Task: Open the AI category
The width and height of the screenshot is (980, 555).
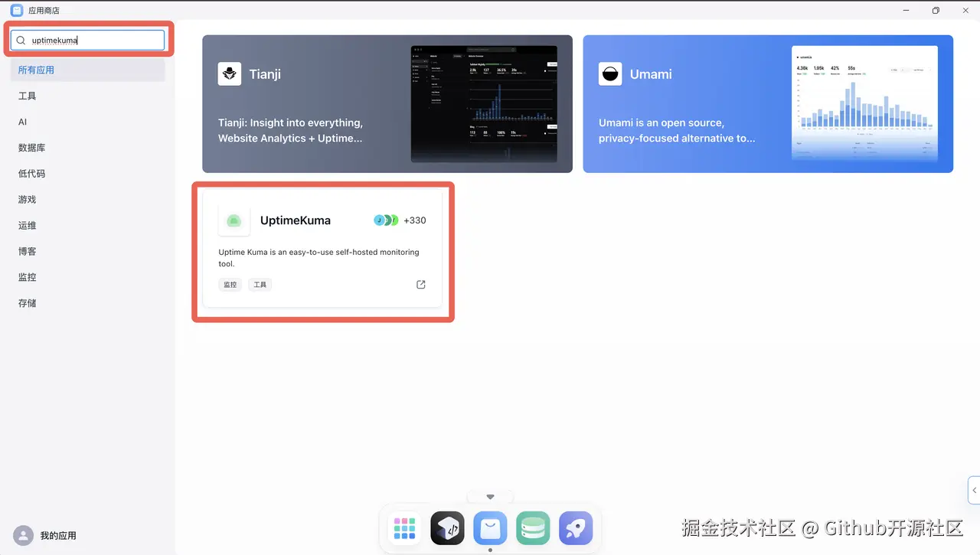Action: 88,122
